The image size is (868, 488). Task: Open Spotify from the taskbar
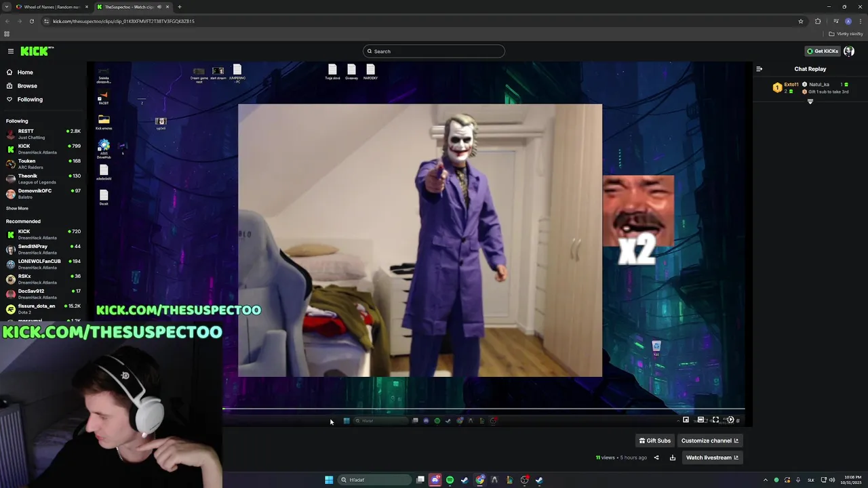[450, 480]
